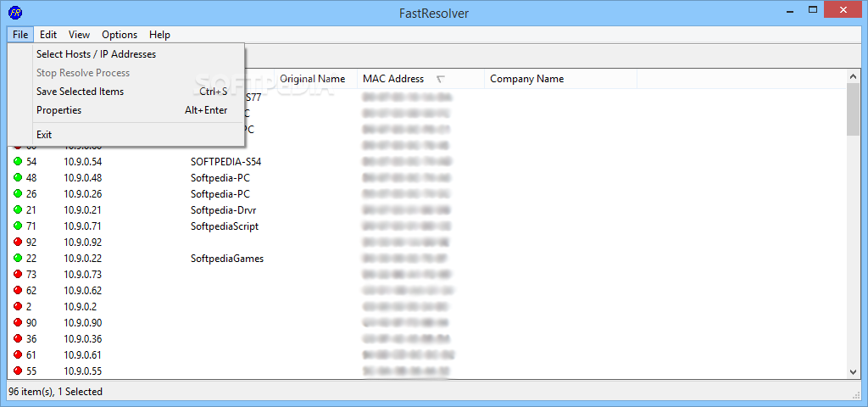Click the green status icon for host 54

pos(18,162)
